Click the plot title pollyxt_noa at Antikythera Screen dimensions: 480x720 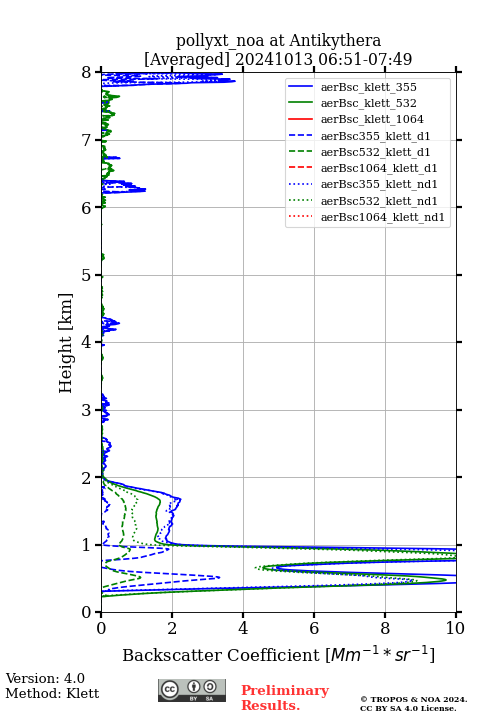(278, 40)
